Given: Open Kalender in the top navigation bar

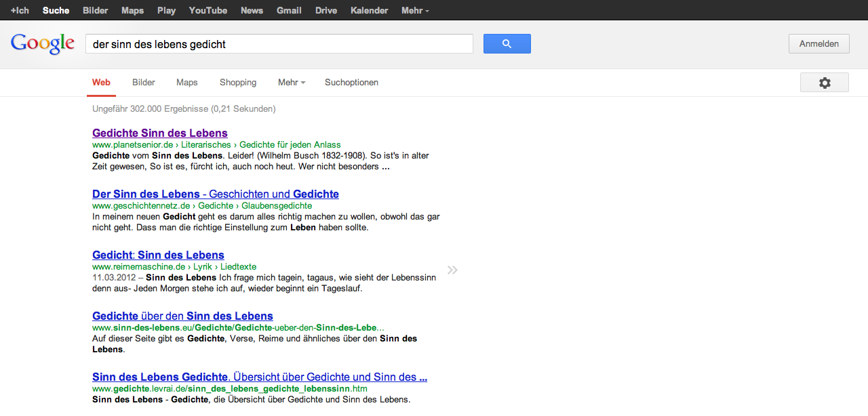Looking at the screenshot, I should pos(369,11).
